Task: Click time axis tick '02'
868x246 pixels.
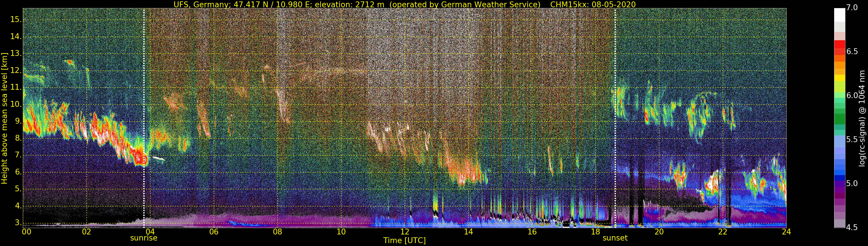Action: coord(87,232)
